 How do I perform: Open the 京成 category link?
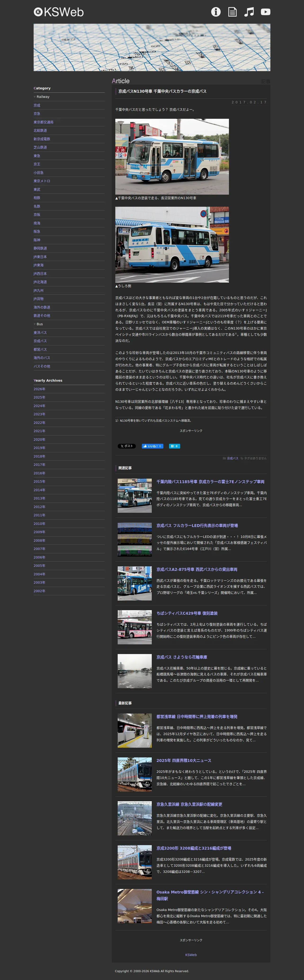click(x=37, y=105)
